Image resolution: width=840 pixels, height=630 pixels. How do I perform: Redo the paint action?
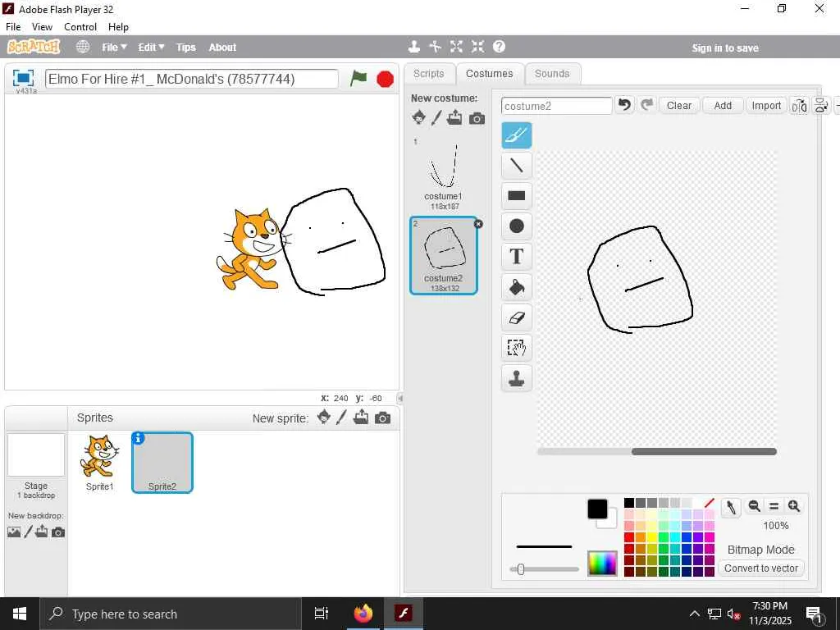(646, 105)
